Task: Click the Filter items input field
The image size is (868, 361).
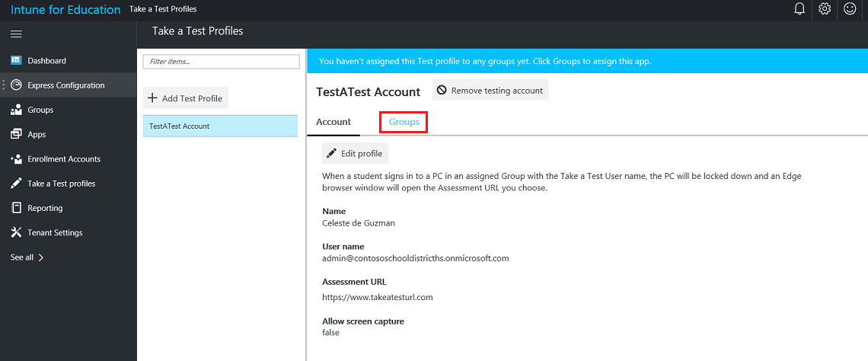Action: [221, 62]
